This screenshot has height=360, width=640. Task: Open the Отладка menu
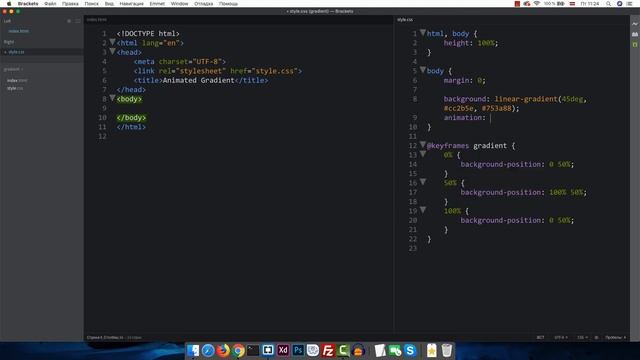coord(203,4)
